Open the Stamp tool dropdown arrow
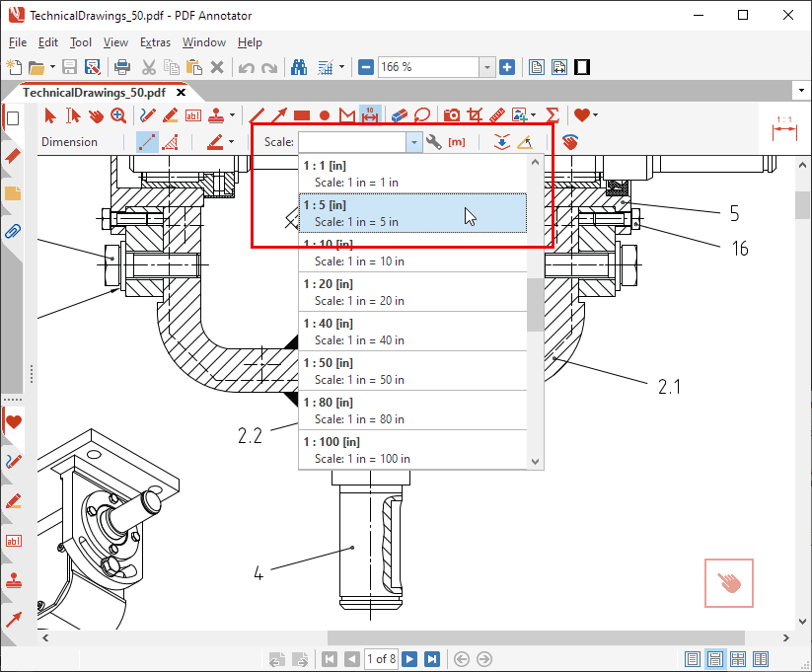This screenshot has width=812, height=672. [232, 115]
